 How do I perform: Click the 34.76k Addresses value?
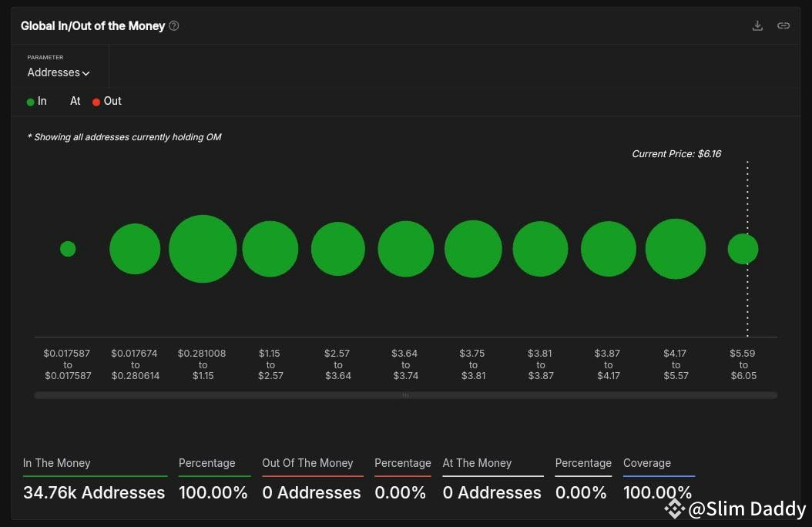click(94, 492)
